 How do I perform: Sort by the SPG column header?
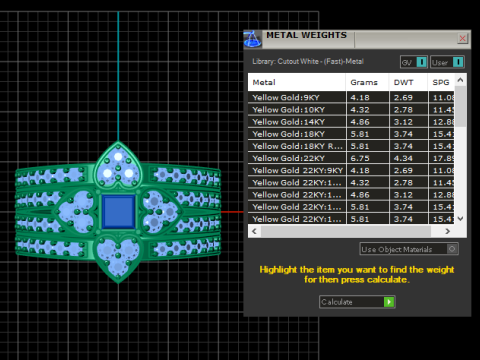tap(441, 82)
